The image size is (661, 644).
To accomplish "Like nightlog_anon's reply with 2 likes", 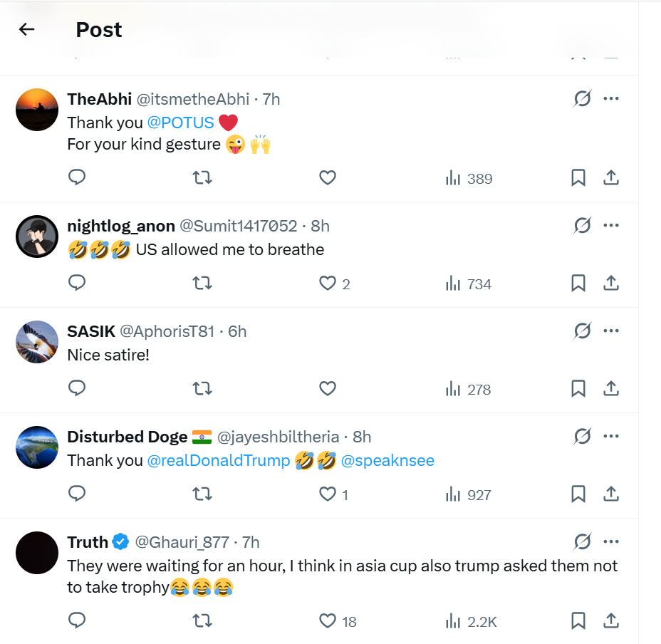I will 328,284.
